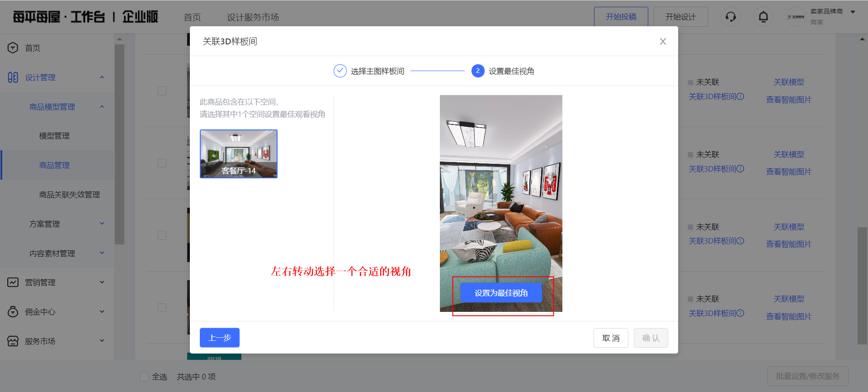Click 关联3D样板间 link in the fourth row
Viewport: 868px width, 392px height.
point(716,313)
